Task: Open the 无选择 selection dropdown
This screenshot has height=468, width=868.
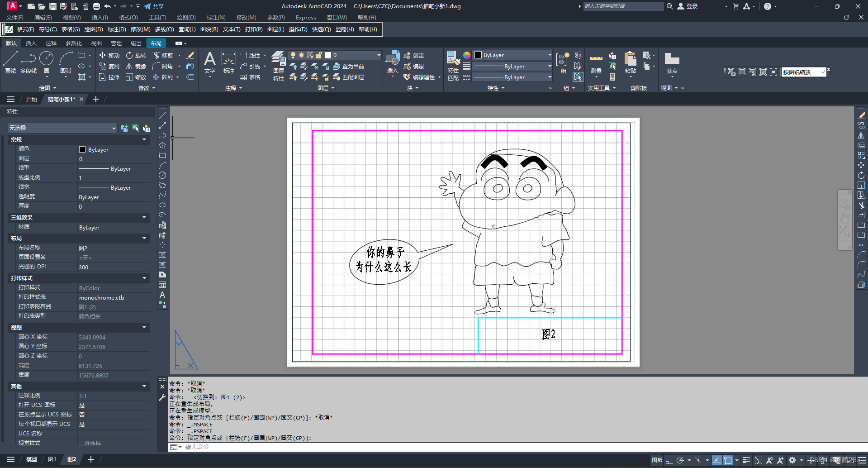Action: click(x=62, y=128)
